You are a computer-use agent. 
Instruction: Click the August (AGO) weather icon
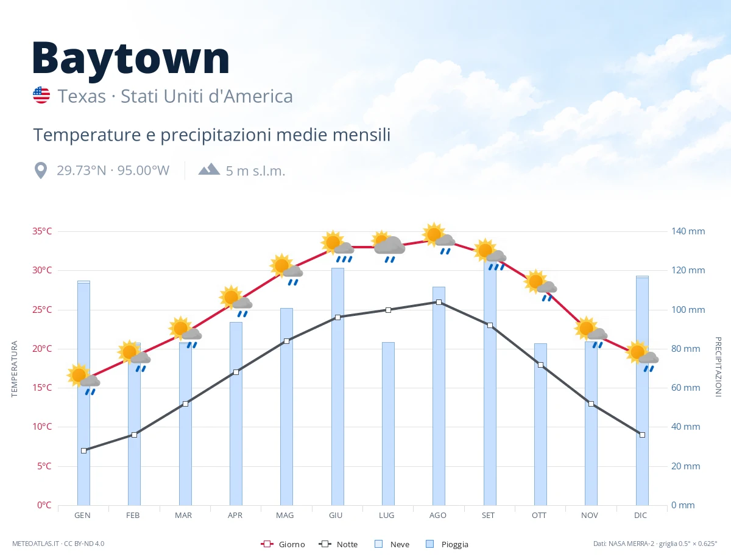tap(439, 238)
